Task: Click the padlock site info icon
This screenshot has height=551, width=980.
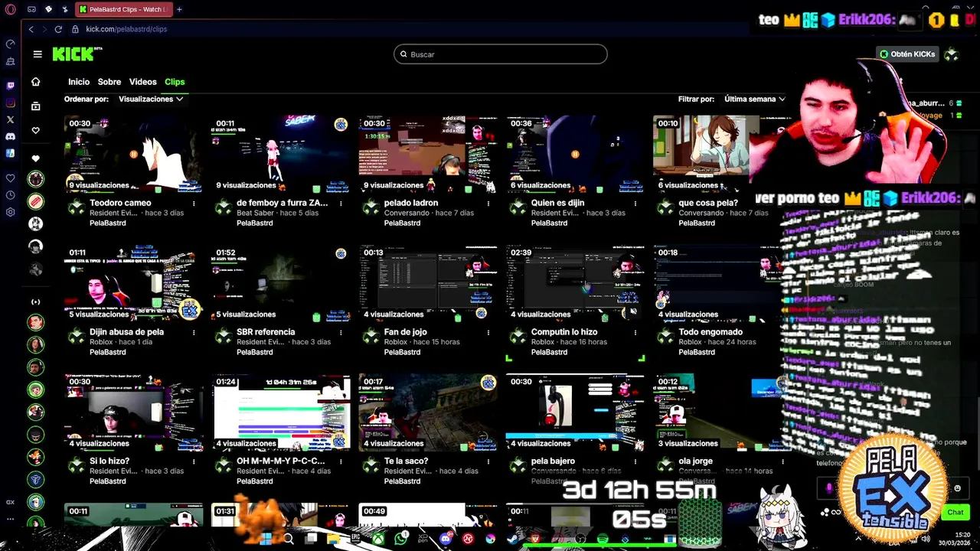Action: coord(75,29)
